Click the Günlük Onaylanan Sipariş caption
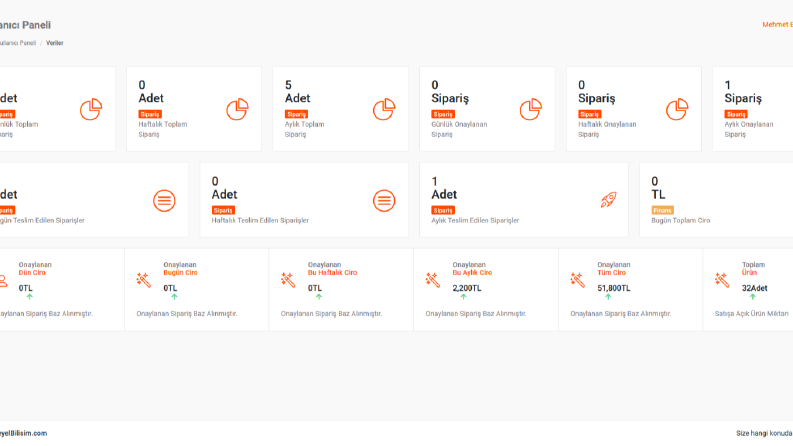This screenshot has height=446, width=793. 459,129
